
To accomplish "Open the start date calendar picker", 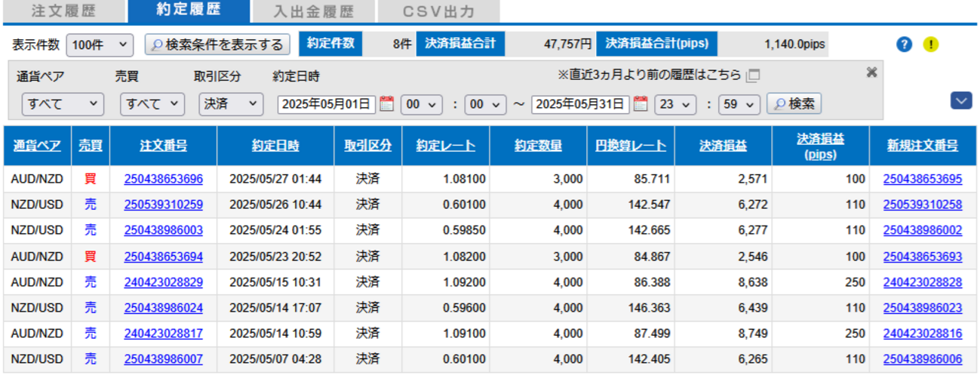I will 387,104.
